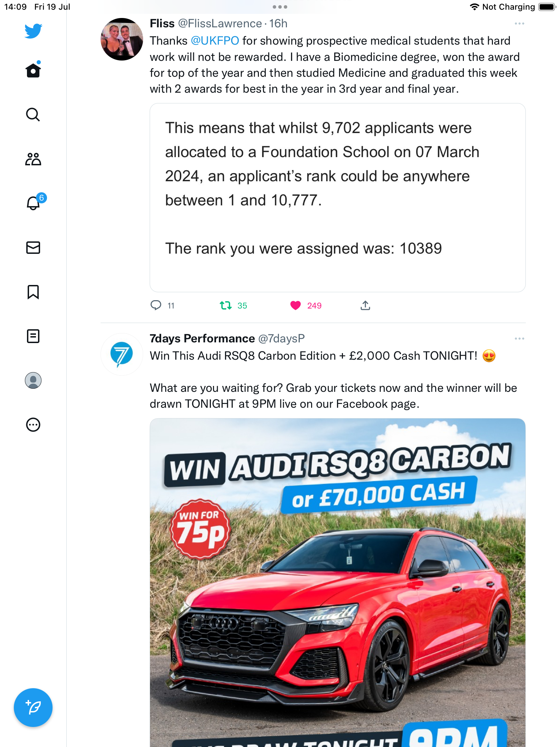
Task: Open the Twitter bird logo
Action: click(x=33, y=31)
